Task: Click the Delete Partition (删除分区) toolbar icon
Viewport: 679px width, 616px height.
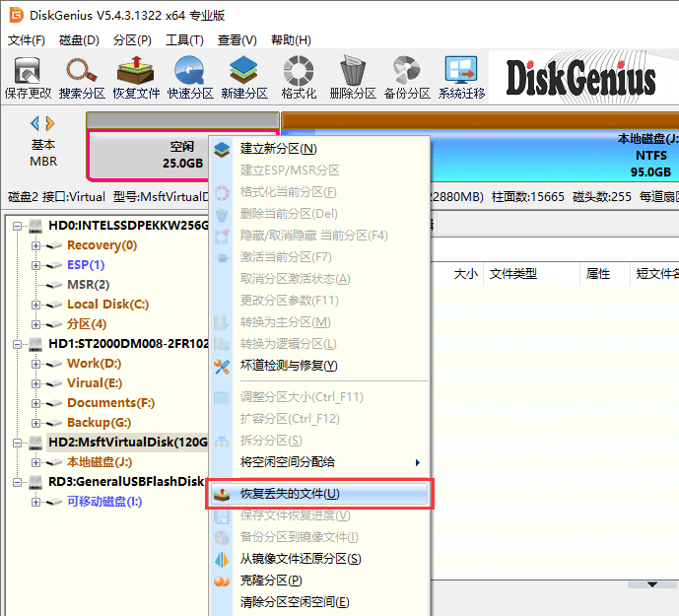Action: [353, 78]
